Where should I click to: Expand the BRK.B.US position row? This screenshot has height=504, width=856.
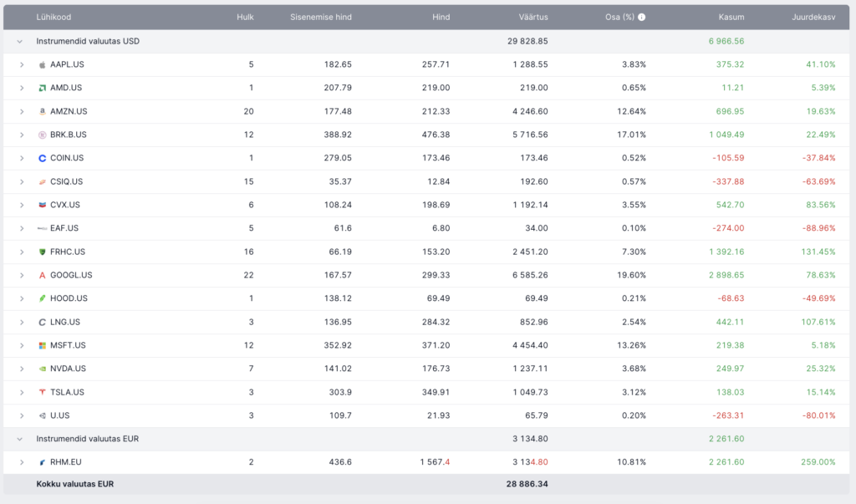tap(22, 135)
